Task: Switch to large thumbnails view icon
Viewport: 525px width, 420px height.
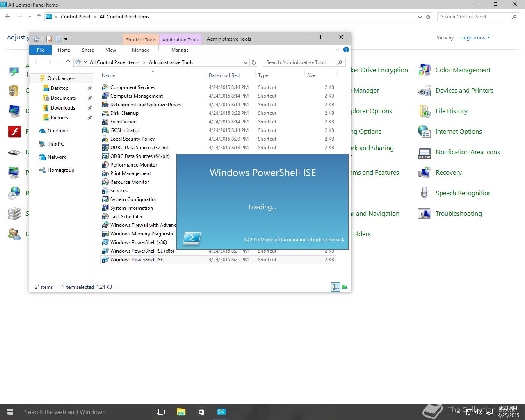Action: click(345, 287)
